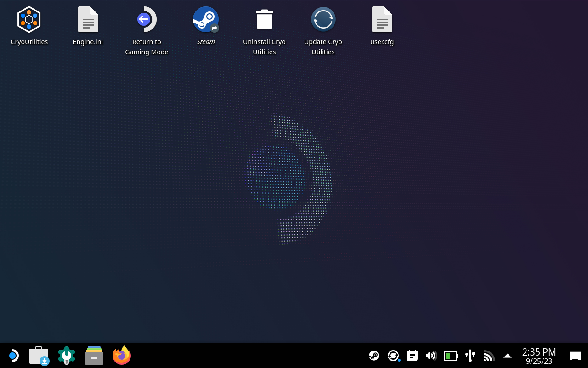Open the software updates tray indicator
The image size is (588, 368).
(x=393, y=356)
